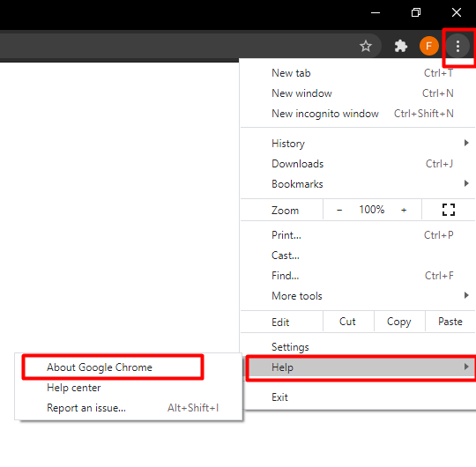
Task: Click the Paste button in Edit row
Action: coord(450,322)
